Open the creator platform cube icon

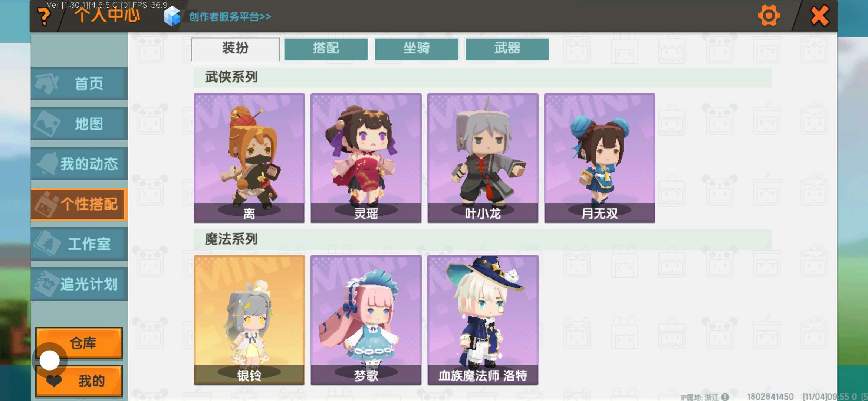click(172, 17)
